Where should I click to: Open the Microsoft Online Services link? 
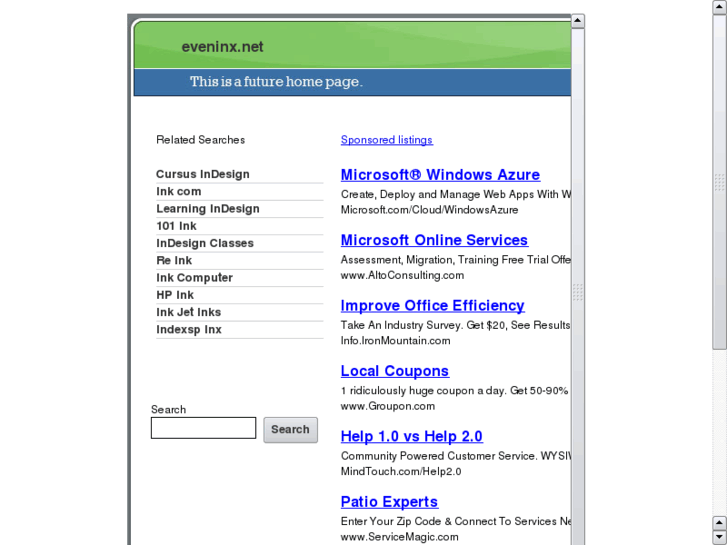coord(434,240)
